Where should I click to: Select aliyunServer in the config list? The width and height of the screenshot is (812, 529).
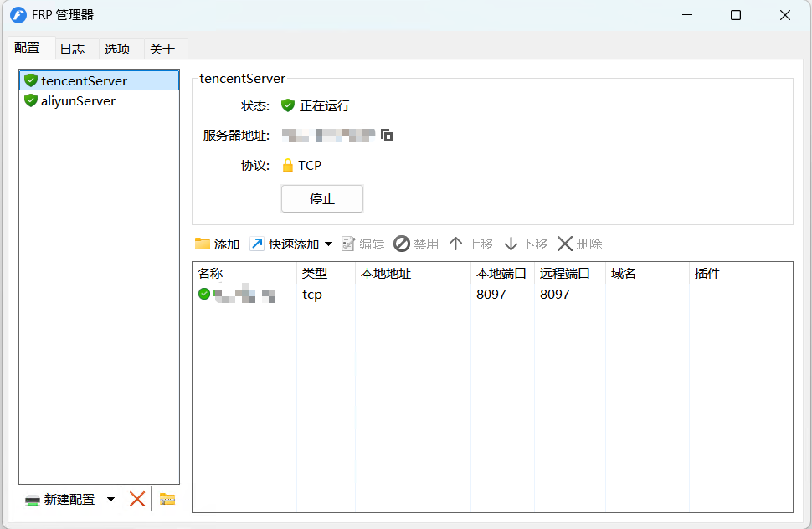click(x=78, y=101)
